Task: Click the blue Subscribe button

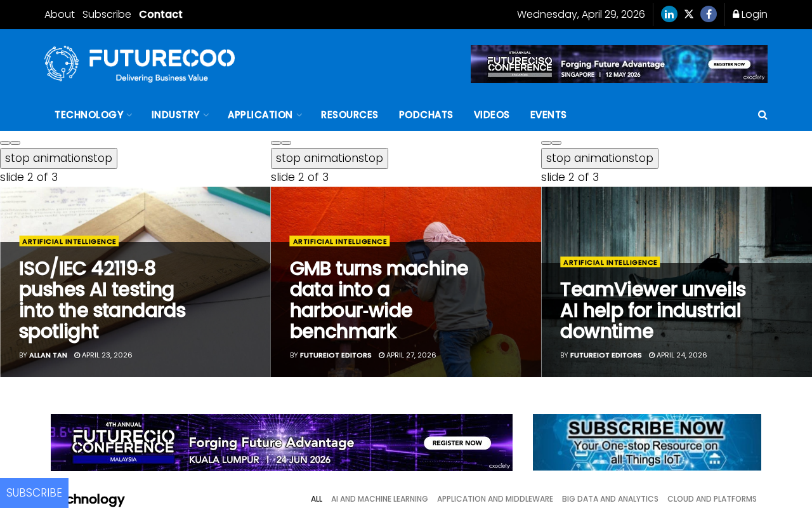Action: [34, 493]
